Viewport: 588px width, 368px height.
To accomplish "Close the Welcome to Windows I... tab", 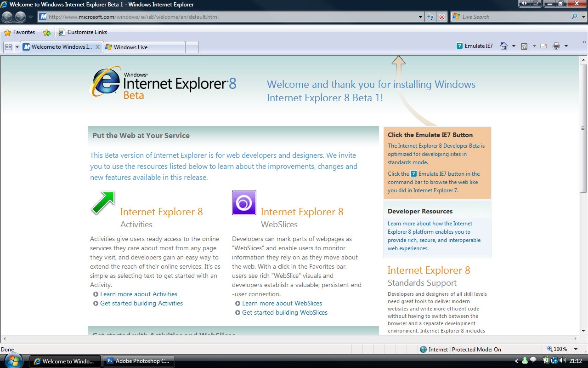I will 97,47.
